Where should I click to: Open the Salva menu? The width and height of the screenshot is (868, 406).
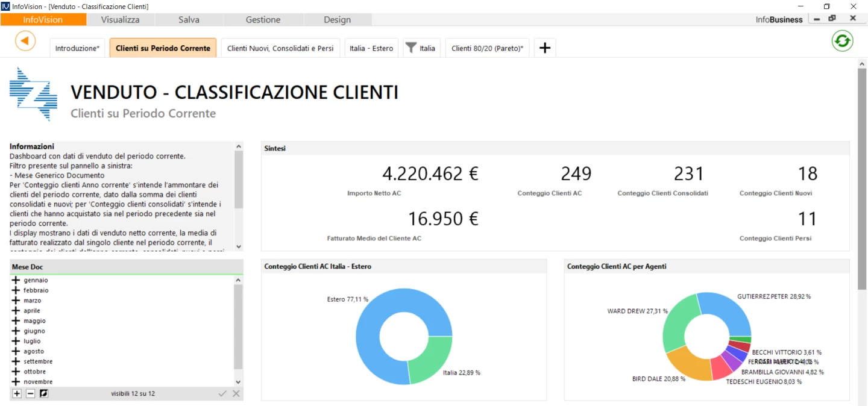click(x=189, y=19)
